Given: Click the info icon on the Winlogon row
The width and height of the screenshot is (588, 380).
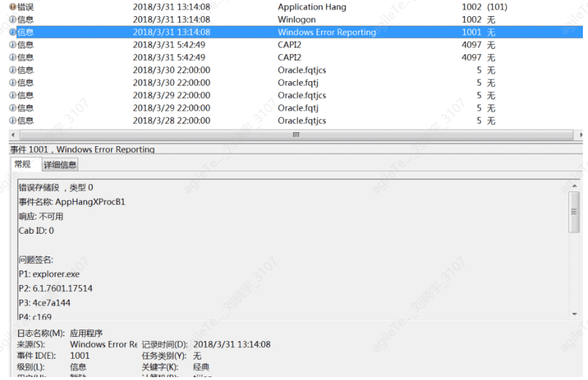Looking at the screenshot, I should (12, 20).
